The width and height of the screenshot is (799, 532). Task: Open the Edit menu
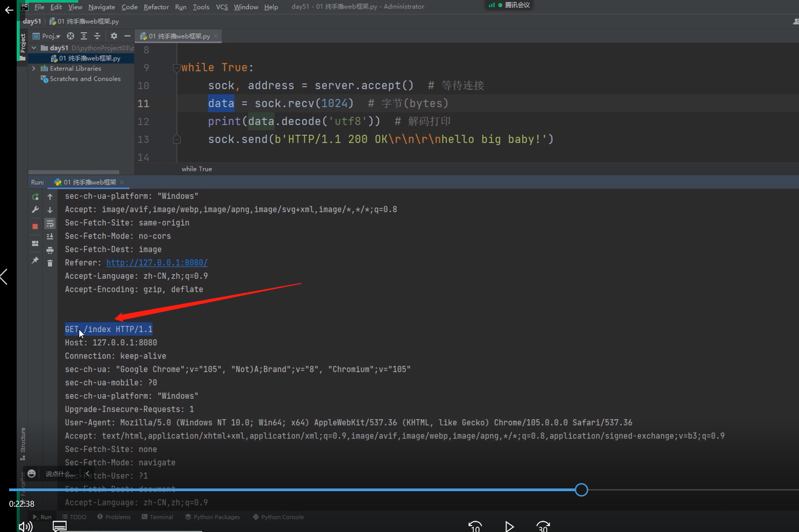[56, 7]
